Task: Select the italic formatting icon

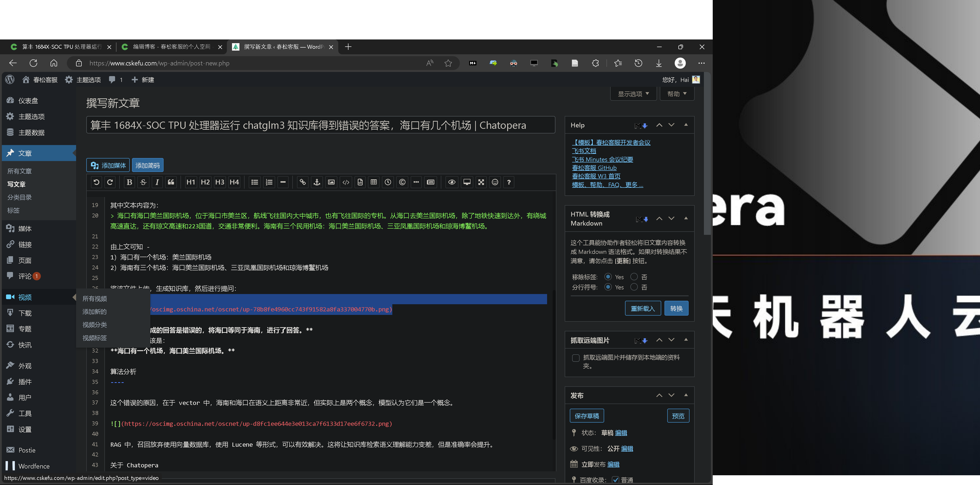Action: point(157,182)
